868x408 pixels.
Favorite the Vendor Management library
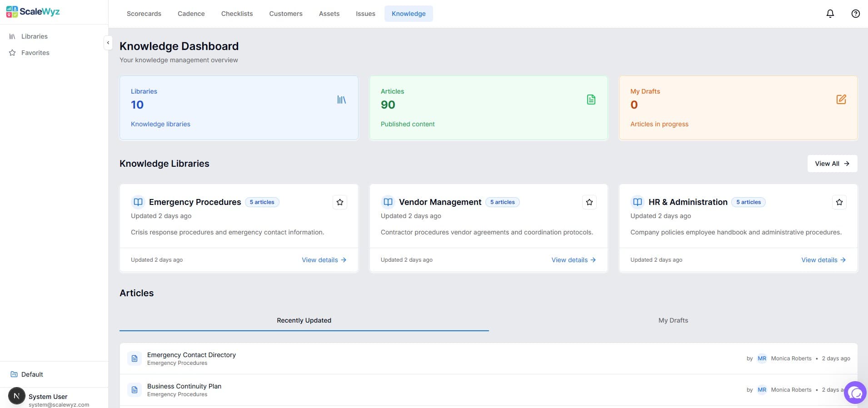(589, 202)
